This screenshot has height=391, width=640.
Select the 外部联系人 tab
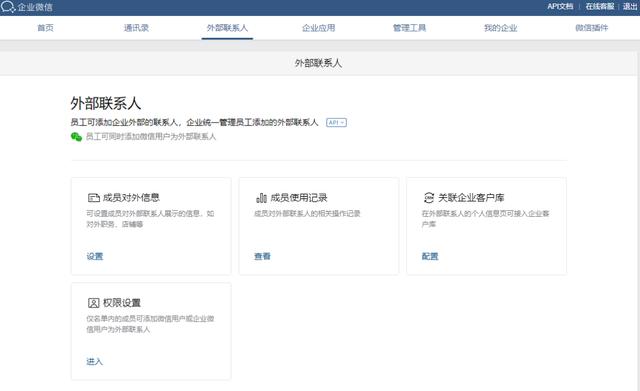227,28
